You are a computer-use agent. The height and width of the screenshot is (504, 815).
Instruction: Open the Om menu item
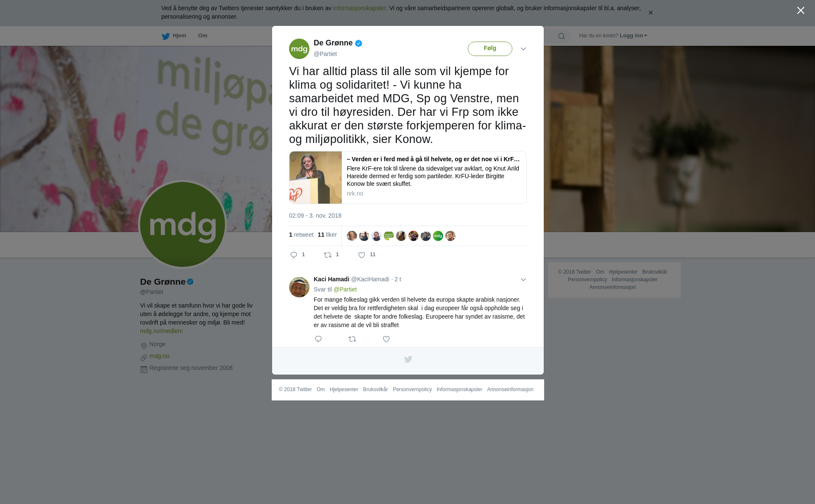pyautogui.click(x=202, y=36)
